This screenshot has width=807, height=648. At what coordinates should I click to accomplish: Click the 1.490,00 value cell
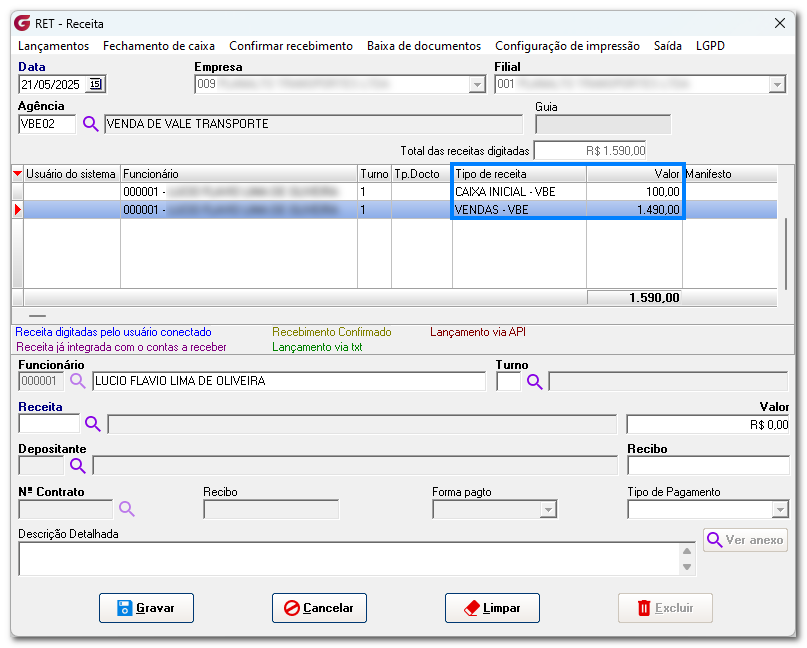coord(635,210)
